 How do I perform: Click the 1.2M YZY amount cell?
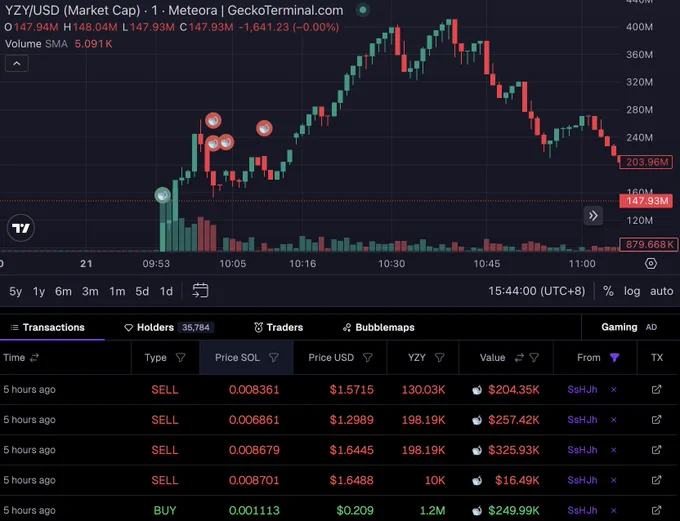click(432, 510)
